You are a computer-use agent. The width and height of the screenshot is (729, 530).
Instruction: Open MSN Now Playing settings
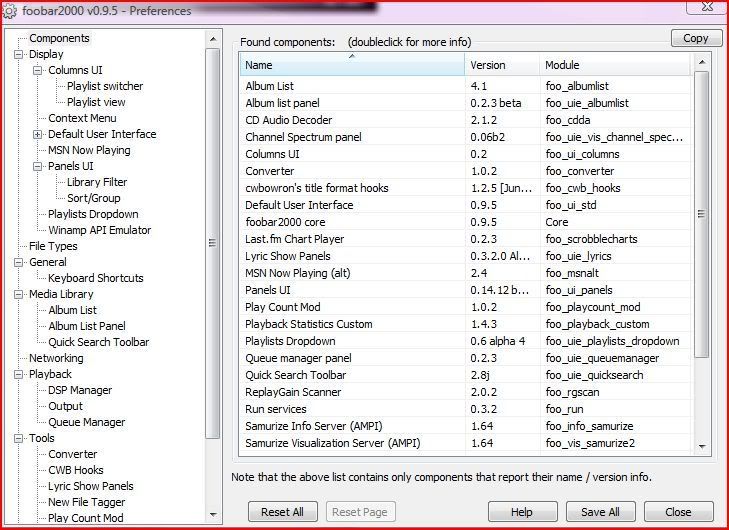[x=89, y=150]
